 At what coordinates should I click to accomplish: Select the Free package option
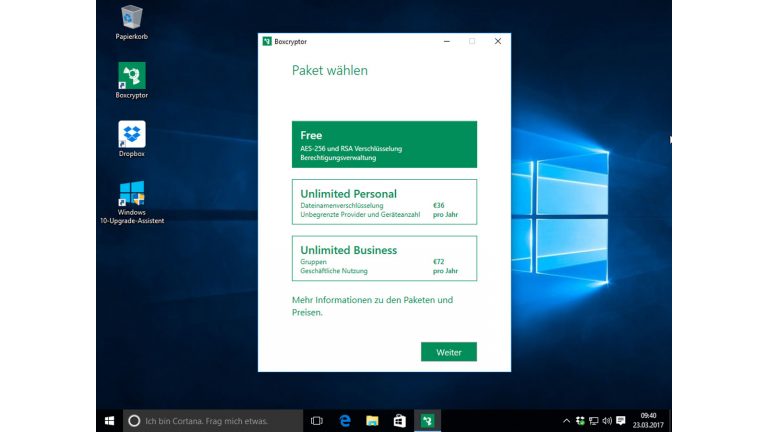(384, 145)
